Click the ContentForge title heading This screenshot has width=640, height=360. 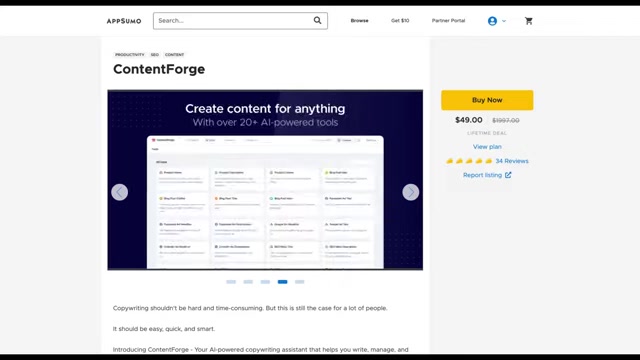click(x=159, y=69)
